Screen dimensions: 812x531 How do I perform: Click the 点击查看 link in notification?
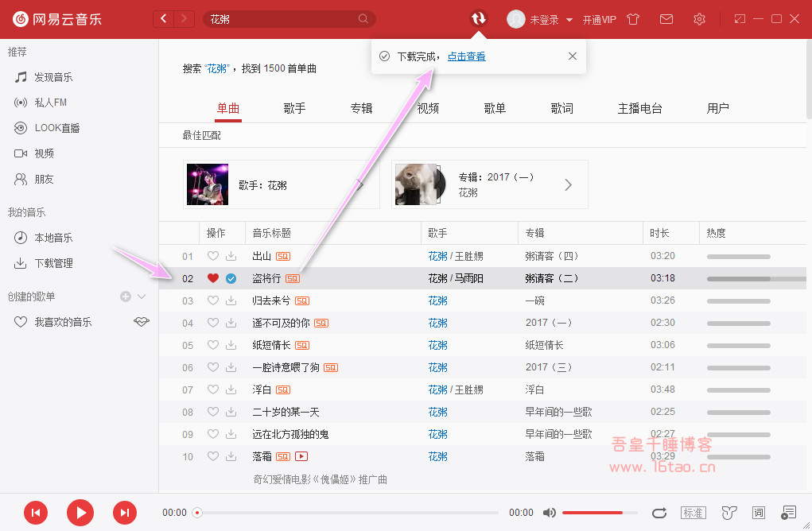(x=466, y=56)
